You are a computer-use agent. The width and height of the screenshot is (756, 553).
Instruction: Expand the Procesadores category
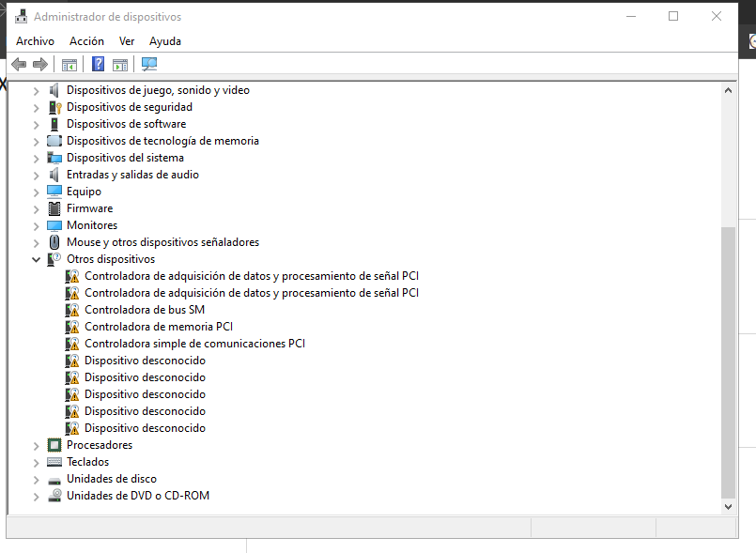36,444
